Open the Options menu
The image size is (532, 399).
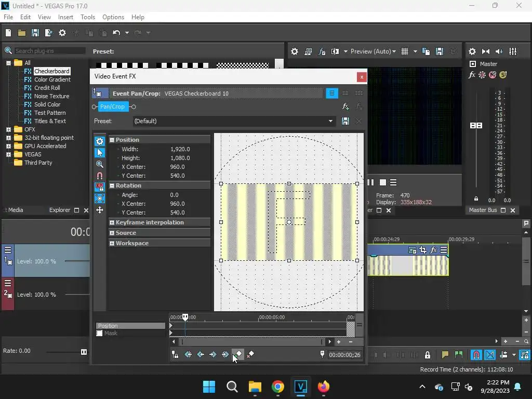[x=113, y=17]
